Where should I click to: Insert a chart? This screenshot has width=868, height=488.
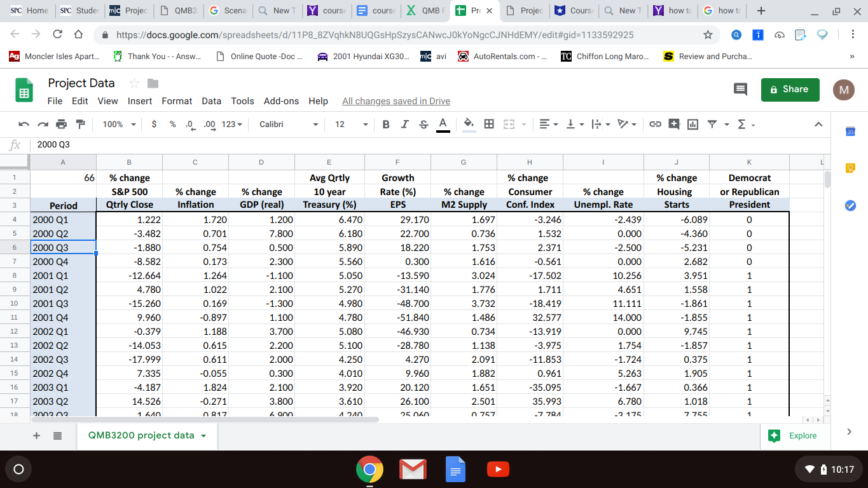click(692, 125)
